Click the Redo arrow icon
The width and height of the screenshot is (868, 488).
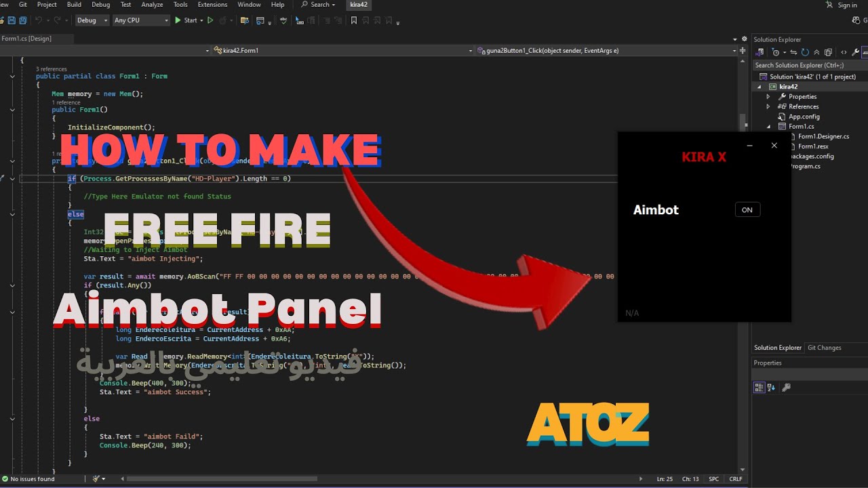tap(57, 20)
